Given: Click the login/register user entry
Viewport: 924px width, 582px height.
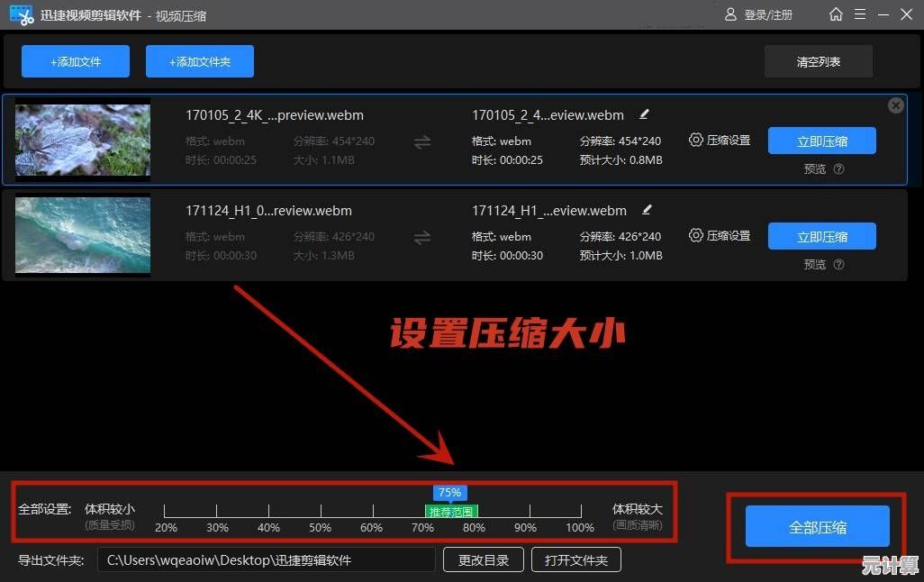Looking at the screenshot, I should (x=758, y=15).
